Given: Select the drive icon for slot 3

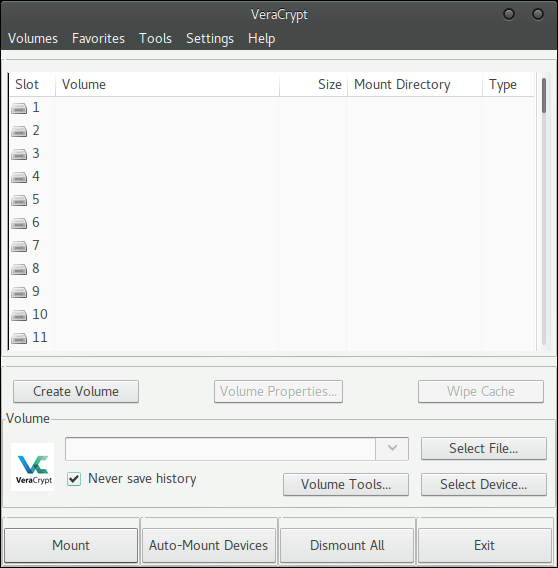Looking at the screenshot, I should click(19, 154).
